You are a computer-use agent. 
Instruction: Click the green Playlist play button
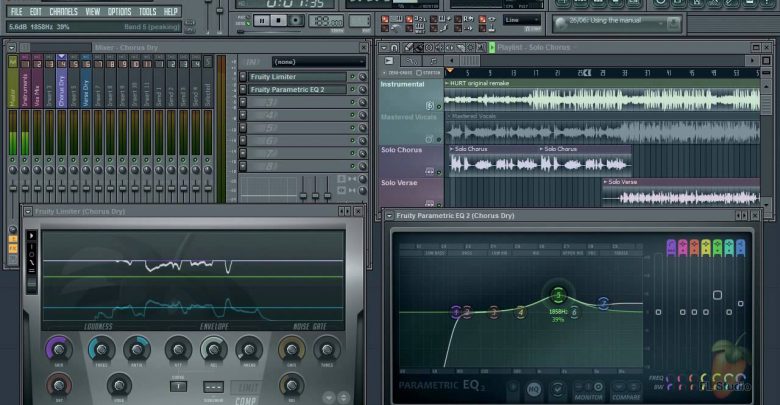pos(492,48)
